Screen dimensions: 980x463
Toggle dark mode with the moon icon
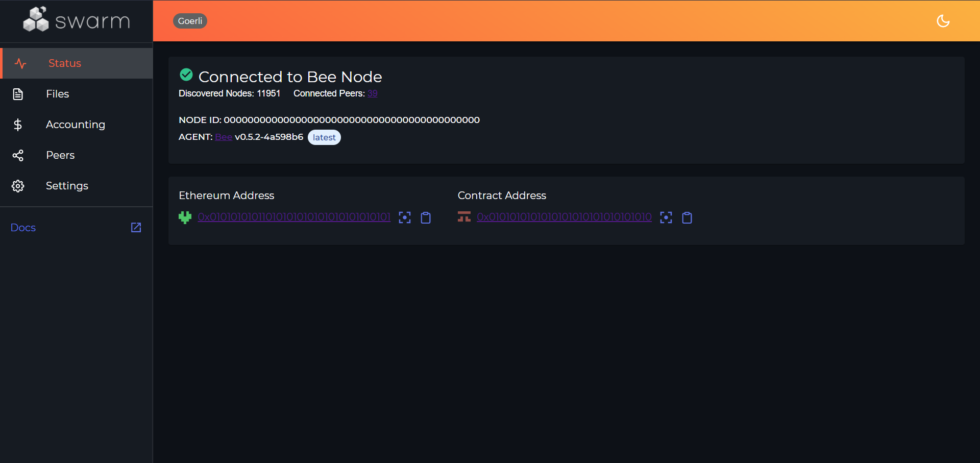click(943, 21)
